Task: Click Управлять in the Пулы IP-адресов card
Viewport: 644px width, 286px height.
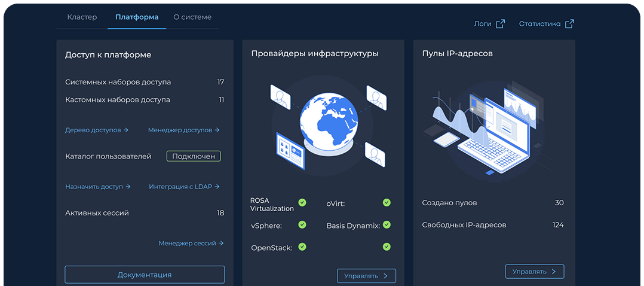Action: tap(534, 272)
